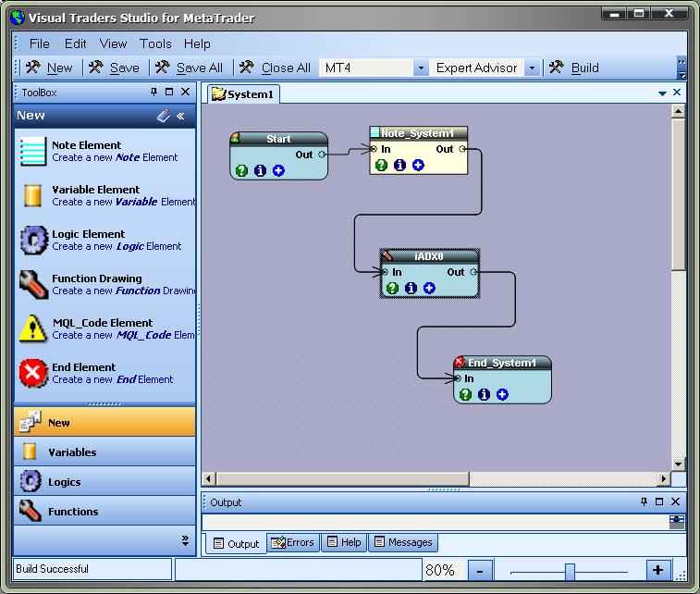Click the icon at Output text area right

tap(676, 521)
